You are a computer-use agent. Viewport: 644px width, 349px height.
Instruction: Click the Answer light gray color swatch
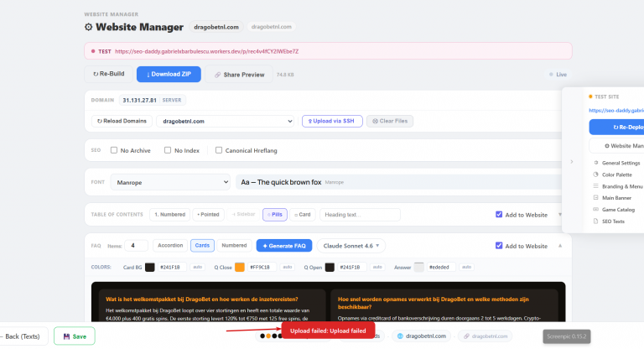(x=419, y=267)
